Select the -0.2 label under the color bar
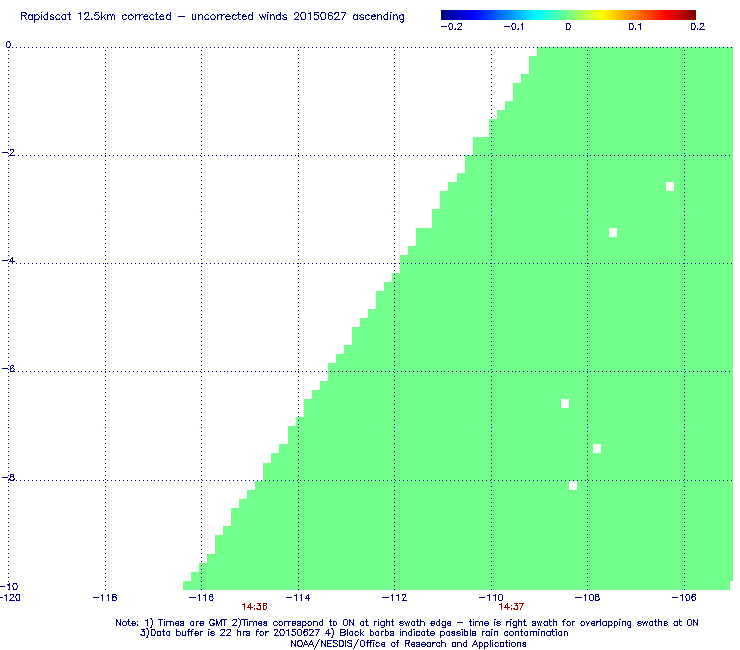The height and width of the screenshot is (650, 740). tap(452, 27)
